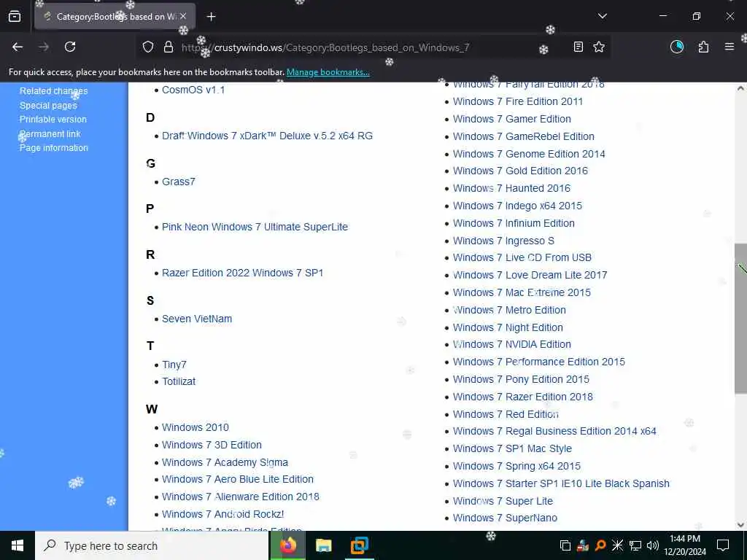Click the page vertical scrollbar thumb
747x560 pixels.
click(740, 319)
